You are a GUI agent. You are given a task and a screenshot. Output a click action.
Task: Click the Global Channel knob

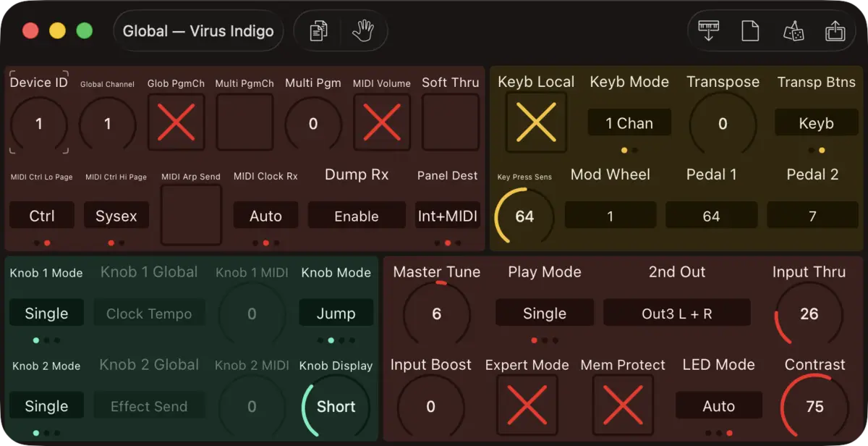(108, 124)
